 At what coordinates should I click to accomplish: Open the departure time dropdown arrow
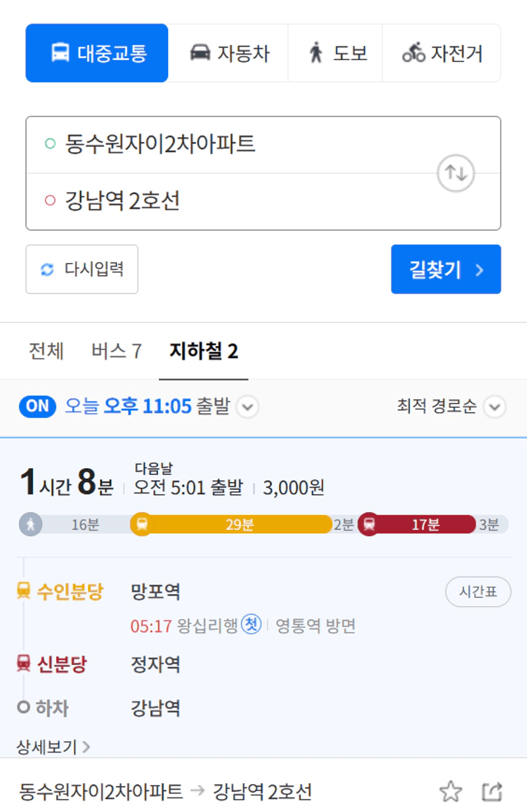point(248,406)
